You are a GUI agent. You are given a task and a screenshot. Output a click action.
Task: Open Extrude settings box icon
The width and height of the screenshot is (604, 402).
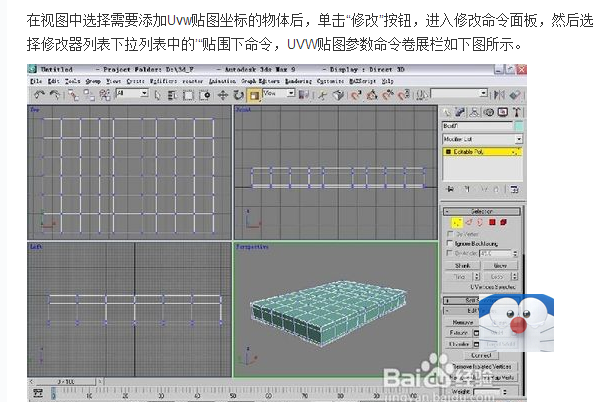pyautogui.click(x=476, y=333)
